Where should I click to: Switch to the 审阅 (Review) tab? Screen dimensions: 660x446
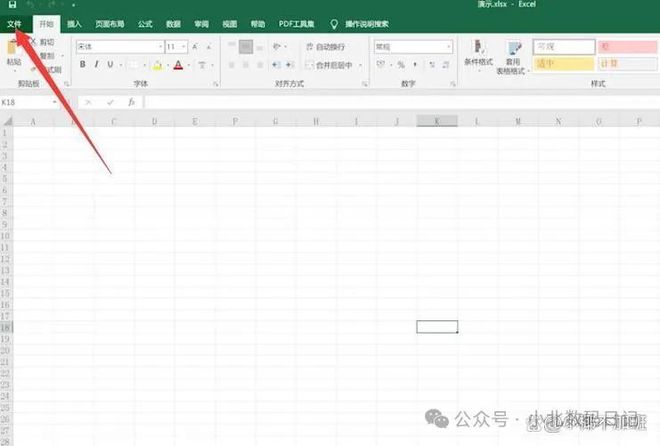point(201,24)
